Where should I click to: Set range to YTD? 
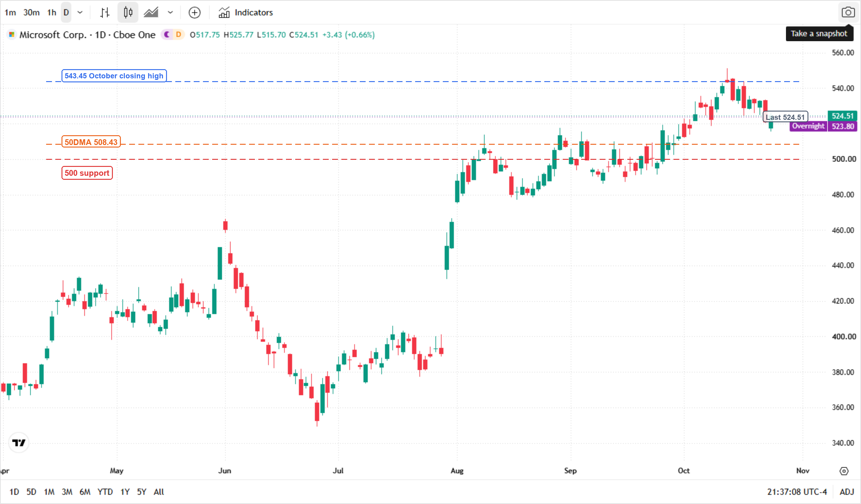[105, 492]
